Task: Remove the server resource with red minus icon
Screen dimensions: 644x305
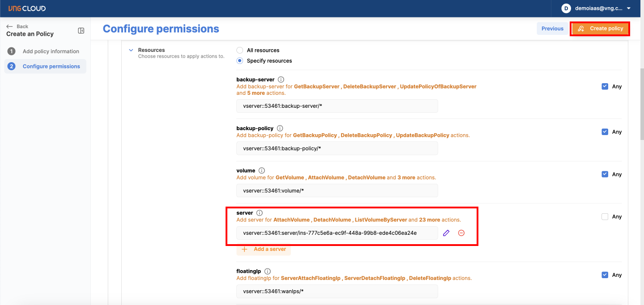Action: [461, 233]
